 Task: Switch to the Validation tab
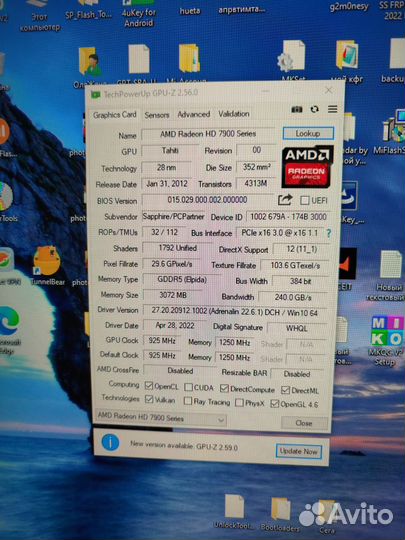234,114
